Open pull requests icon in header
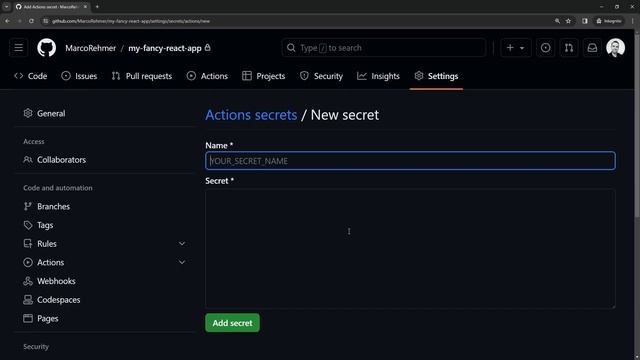Screen dimensions: 640x360 (569, 48)
